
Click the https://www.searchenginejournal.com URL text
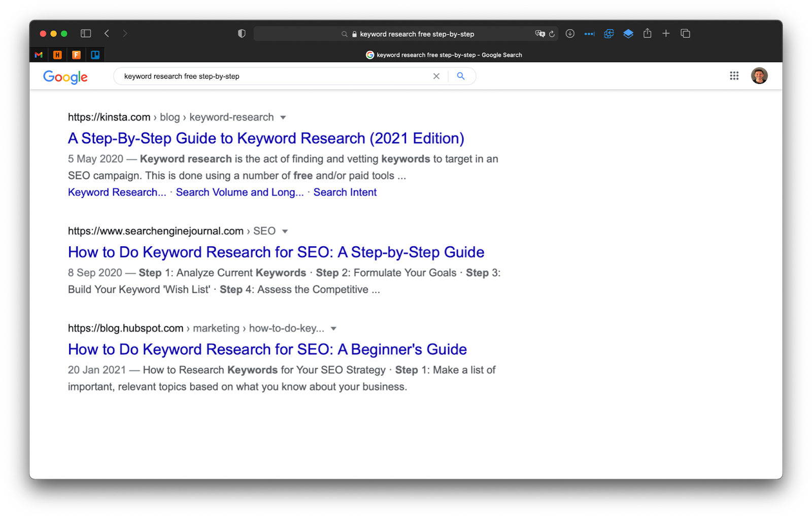156,231
